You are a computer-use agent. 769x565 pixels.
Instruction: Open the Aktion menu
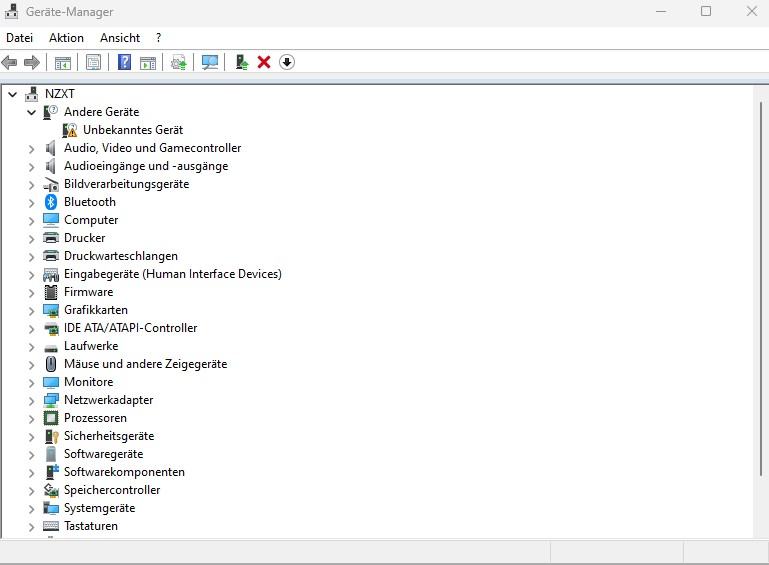pos(66,38)
